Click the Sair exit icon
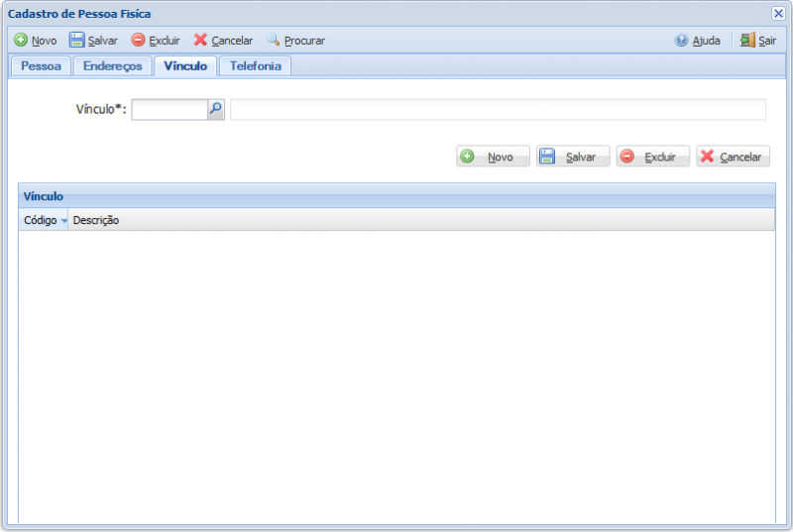 pyautogui.click(x=747, y=41)
